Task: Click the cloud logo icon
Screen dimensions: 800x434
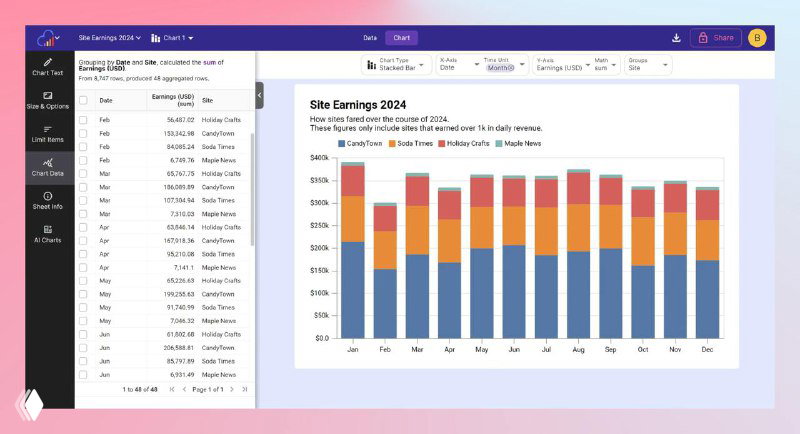Action: click(45, 38)
